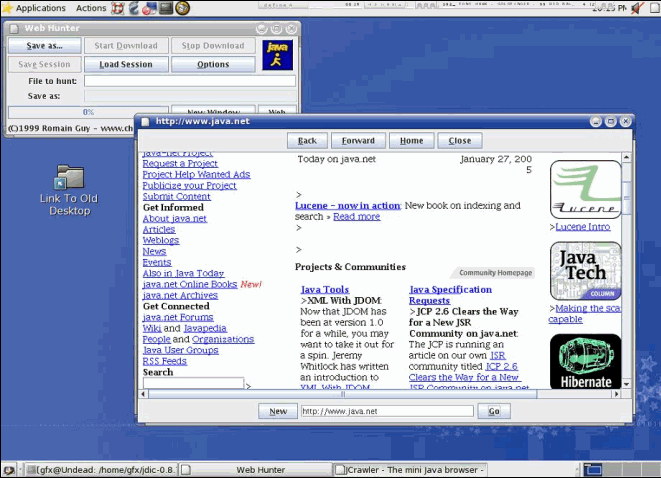Click the Lucene logo image
661x478 pixels.
click(x=586, y=190)
